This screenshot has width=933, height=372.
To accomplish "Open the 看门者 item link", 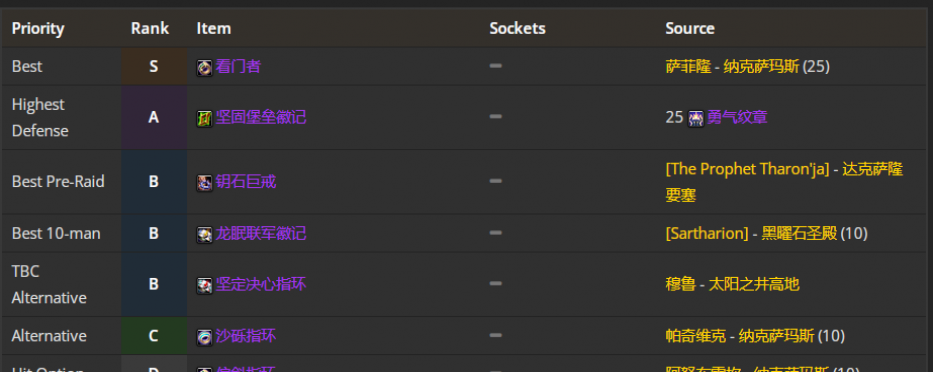I will 238,66.
